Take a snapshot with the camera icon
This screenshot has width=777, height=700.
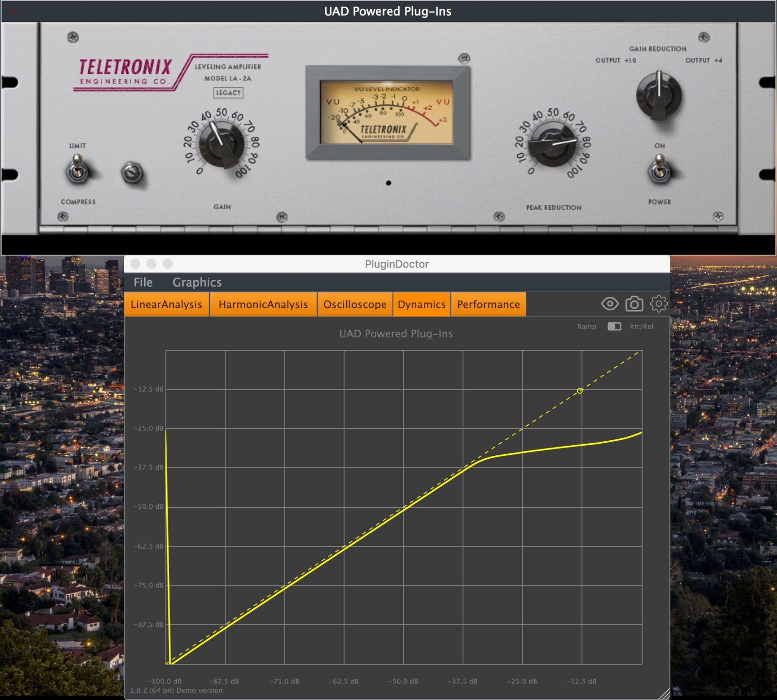(x=634, y=304)
